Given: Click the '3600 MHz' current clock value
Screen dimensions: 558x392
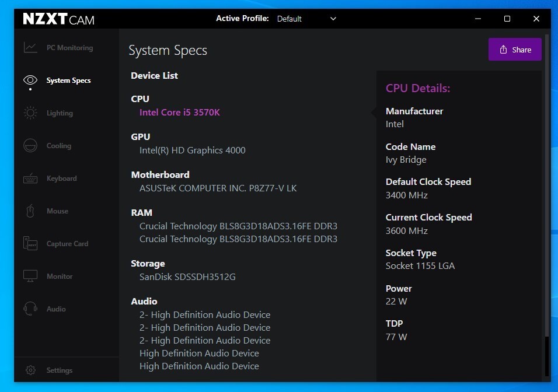Looking at the screenshot, I should coord(407,231).
